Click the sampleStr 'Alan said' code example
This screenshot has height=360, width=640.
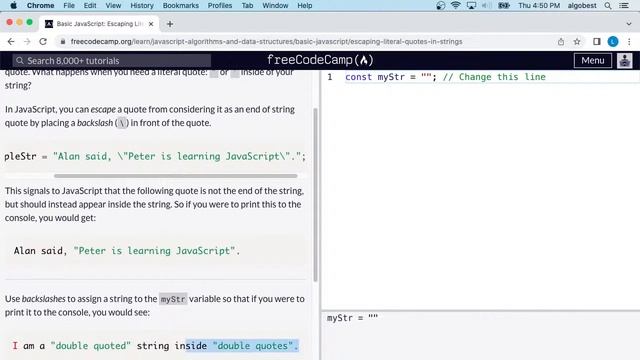[x=155, y=156]
